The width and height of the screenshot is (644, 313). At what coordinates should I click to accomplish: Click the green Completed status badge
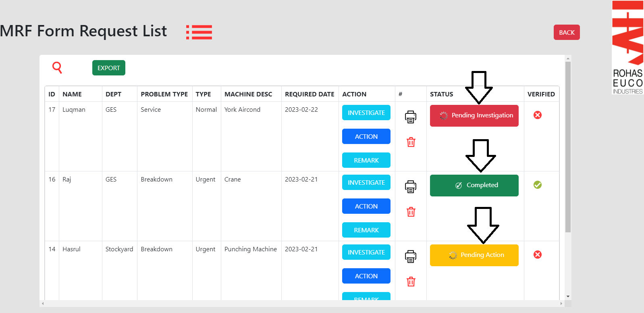pyautogui.click(x=474, y=186)
